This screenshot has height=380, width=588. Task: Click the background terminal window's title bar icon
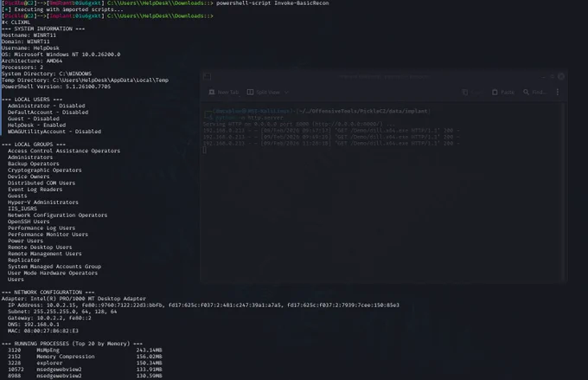pos(207,76)
